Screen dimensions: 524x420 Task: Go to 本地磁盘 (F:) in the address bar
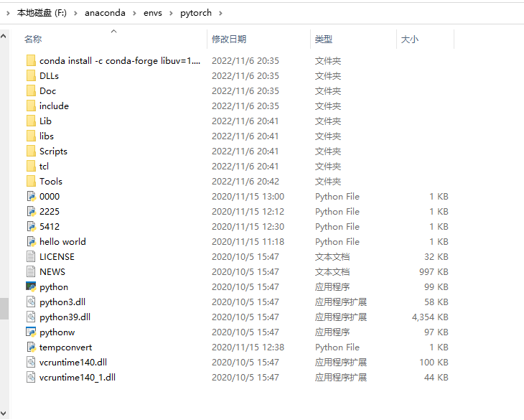[x=42, y=13]
